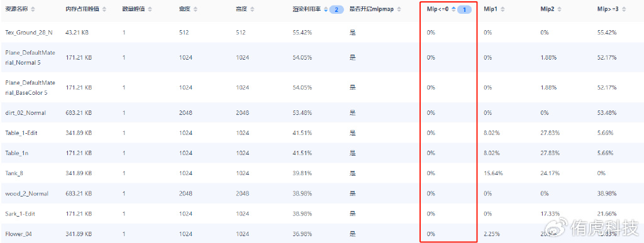Screen dimensions: 644x243
Task: Click the 39.81% rendering utilization value
Action: point(303,173)
